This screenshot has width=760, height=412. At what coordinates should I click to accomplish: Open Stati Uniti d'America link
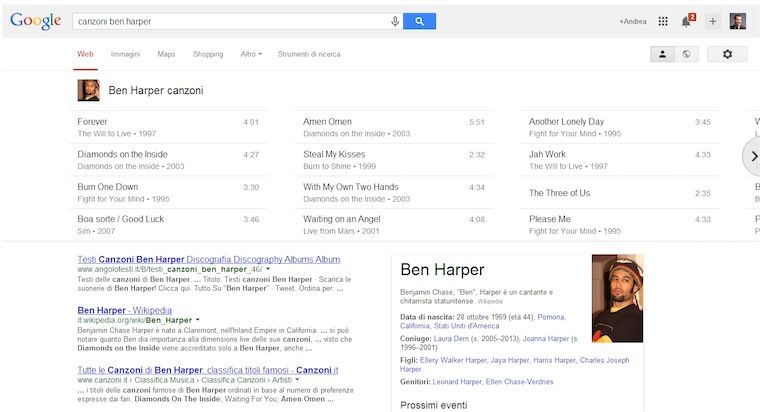click(x=466, y=326)
